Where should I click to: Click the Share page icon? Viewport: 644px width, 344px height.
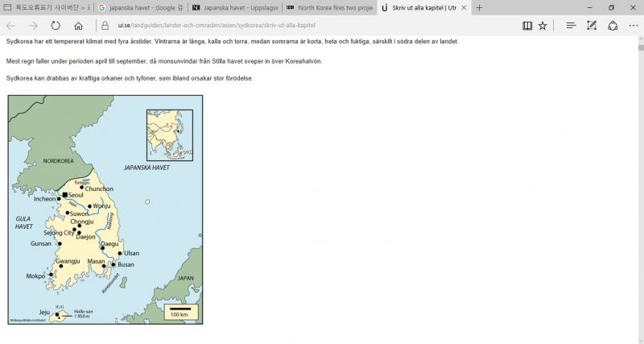click(x=613, y=25)
